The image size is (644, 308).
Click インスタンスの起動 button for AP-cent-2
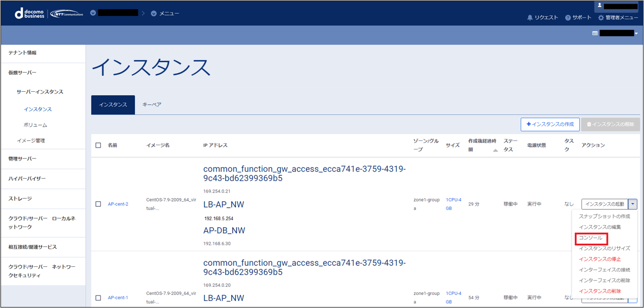[x=605, y=204]
